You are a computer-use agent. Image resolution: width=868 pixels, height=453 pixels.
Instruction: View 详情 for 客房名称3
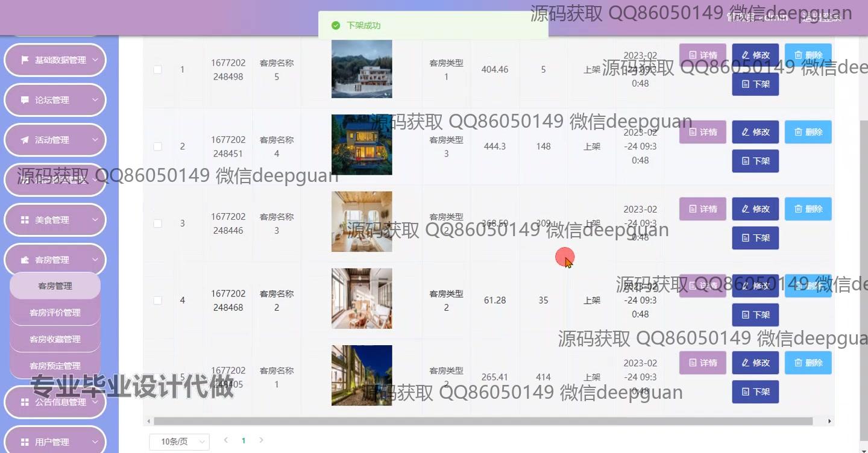click(x=703, y=209)
